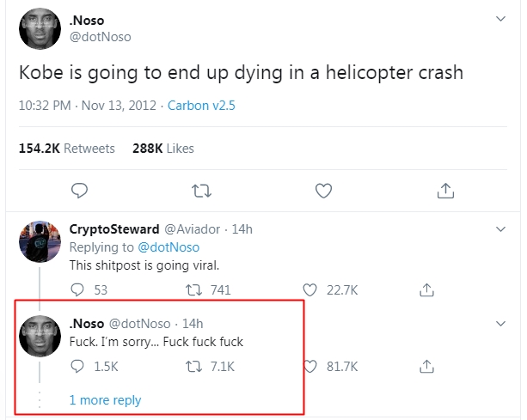The image size is (527, 420).
Task: Like .Noso's apology reply with 81.7K likes
Action: [x=309, y=366]
